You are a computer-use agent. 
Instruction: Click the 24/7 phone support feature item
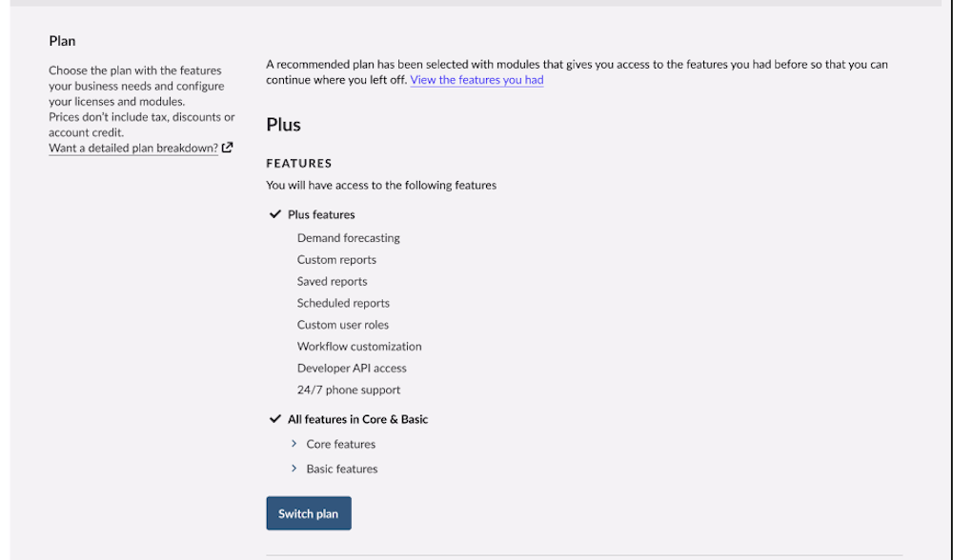(x=349, y=390)
